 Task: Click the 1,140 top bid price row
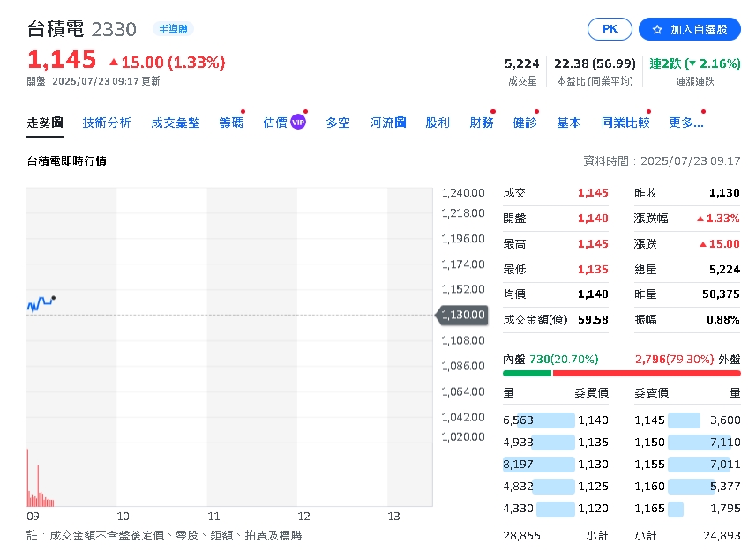pyautogui.click(x=592, y=420)
